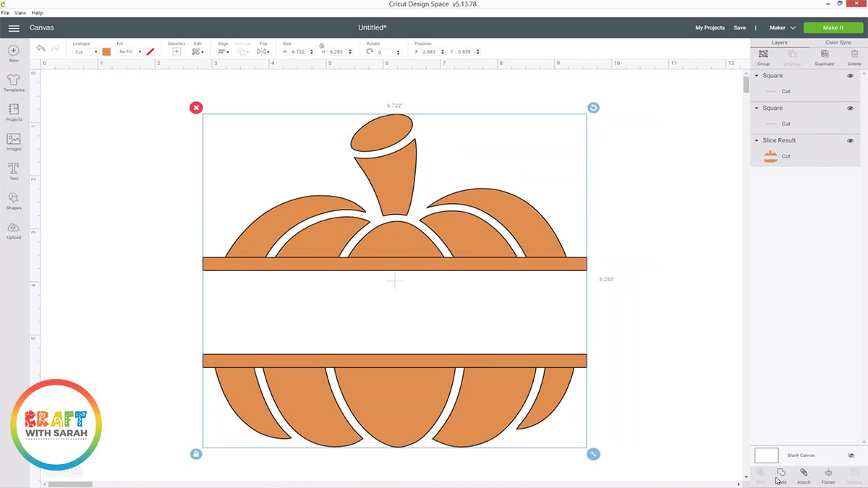Image resolution: width=868 pixels, height=488 pixels.
Task: Hide the Slice Result layer
Action: click(850, 141)
